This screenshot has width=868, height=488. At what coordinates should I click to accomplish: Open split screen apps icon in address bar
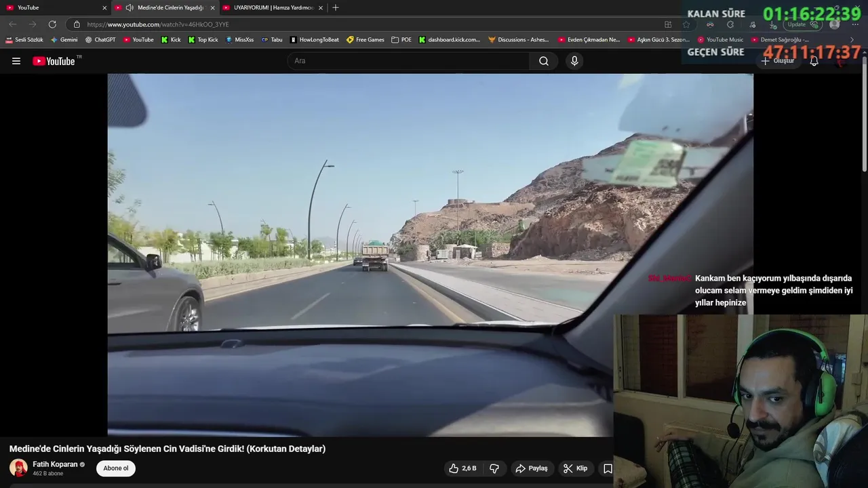(668, 24)
